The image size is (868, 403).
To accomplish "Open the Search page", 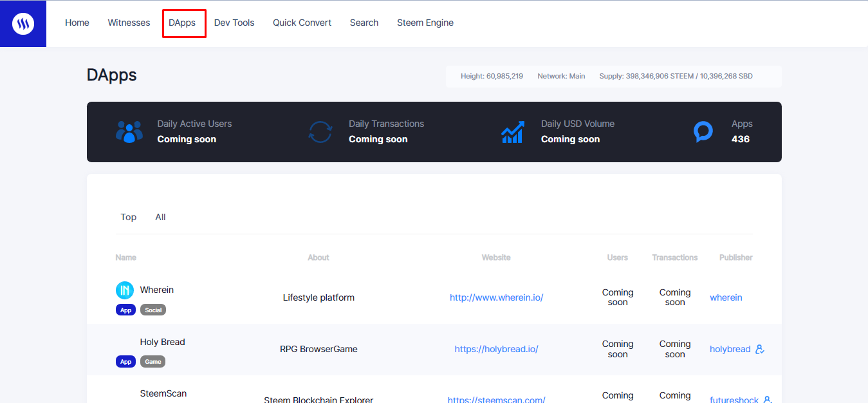I will pos(364,23).
